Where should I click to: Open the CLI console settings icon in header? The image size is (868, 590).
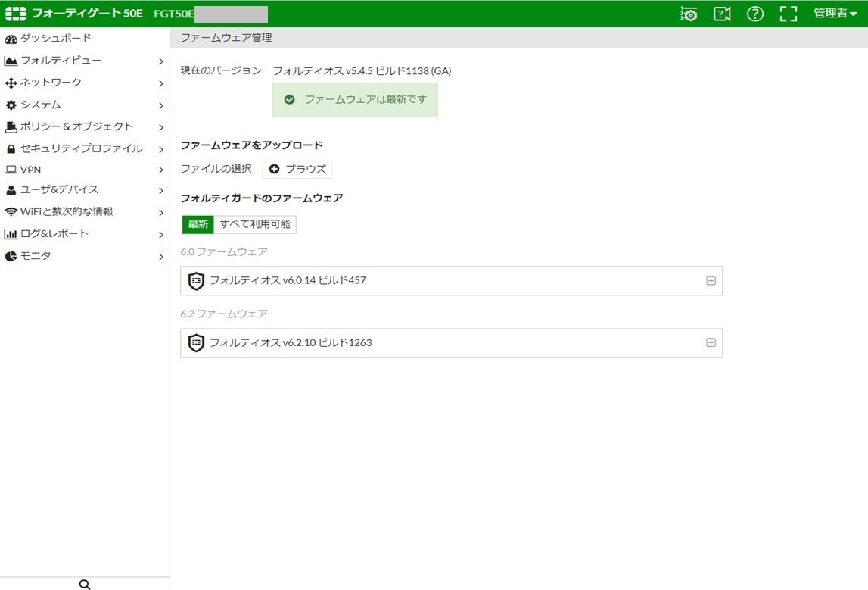[x=689, y=14]
